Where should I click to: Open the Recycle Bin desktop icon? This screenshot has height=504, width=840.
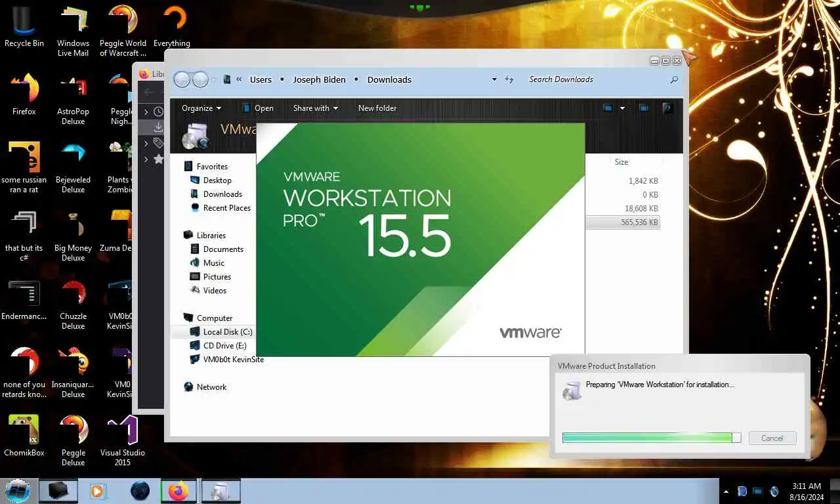point(24,26)
